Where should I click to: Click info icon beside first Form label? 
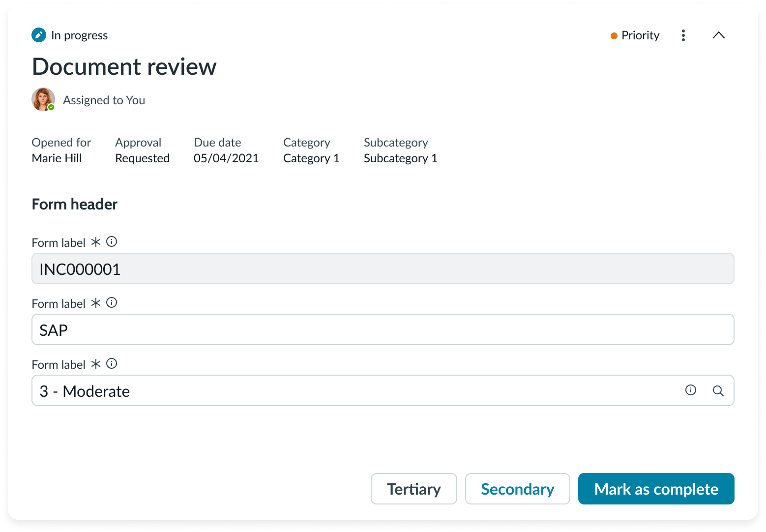click(112, 241)
